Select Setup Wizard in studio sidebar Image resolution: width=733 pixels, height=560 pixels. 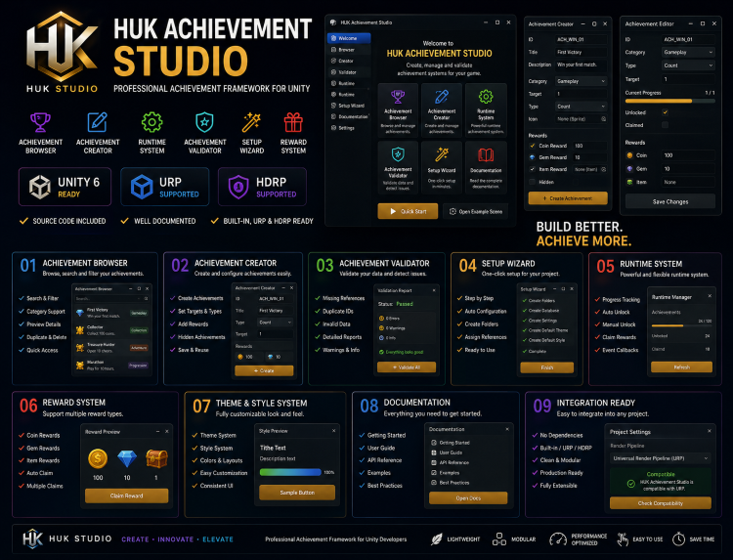(x=349, y=106)
